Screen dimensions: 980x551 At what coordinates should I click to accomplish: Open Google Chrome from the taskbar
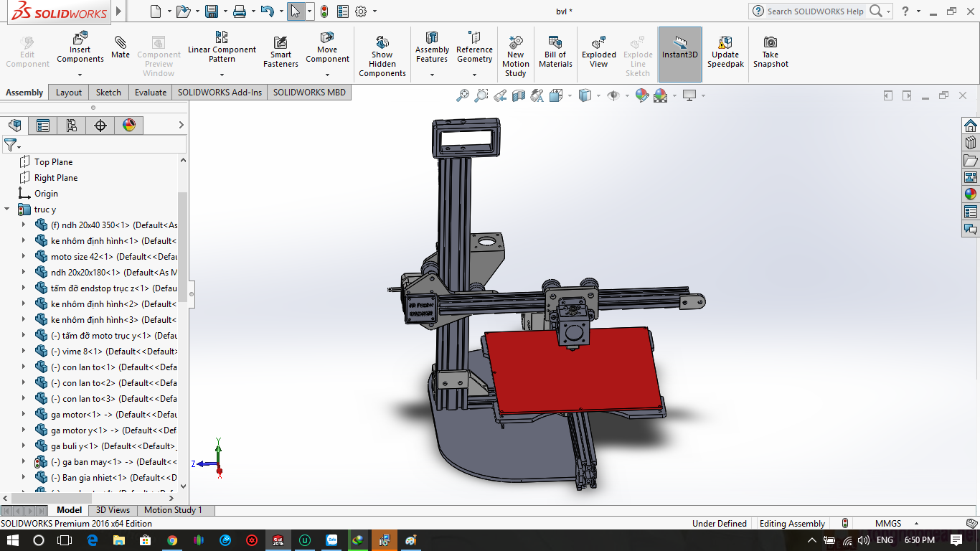tap(172, 540)
